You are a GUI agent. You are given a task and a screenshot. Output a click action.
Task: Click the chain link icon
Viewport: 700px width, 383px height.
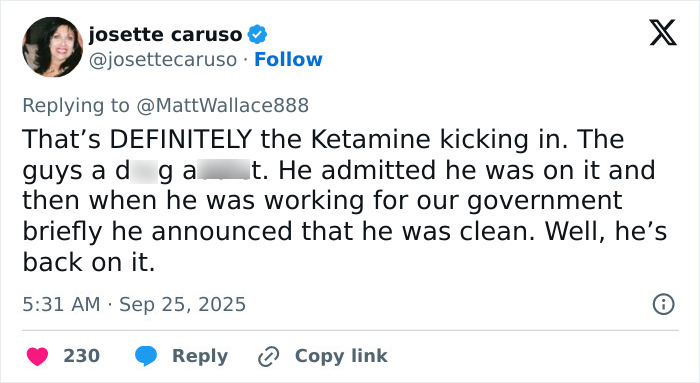click(269, 356)
